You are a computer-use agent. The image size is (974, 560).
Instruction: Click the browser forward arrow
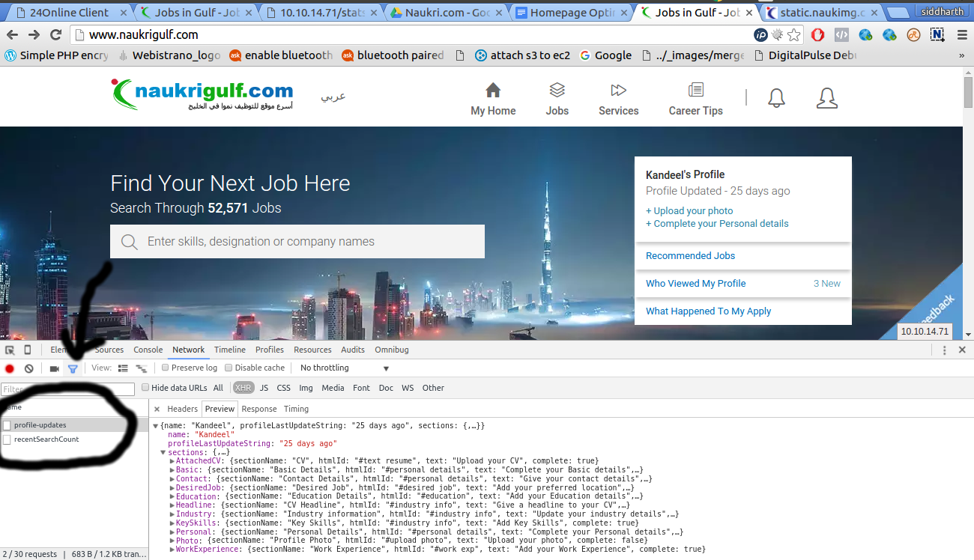tap(34, 34)
